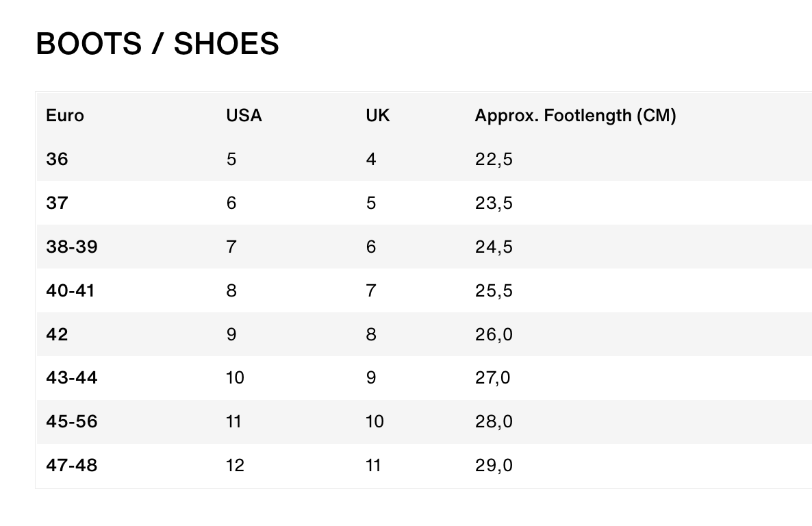Click the BOOTS / SHOES heading
The width and height of the screenshot is (812, 526).
click(x=157, y=44)
